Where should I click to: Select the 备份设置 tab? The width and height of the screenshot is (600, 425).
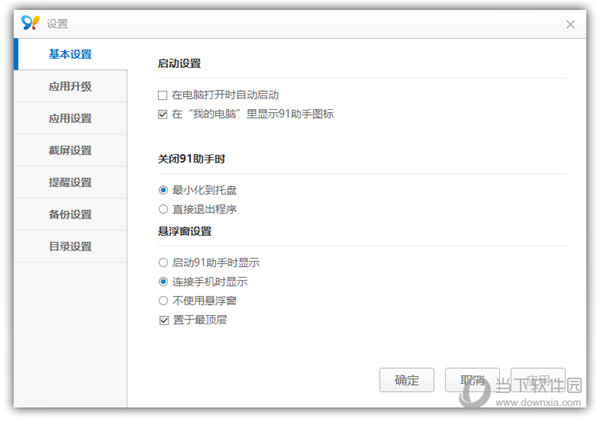tap(70, 215)
